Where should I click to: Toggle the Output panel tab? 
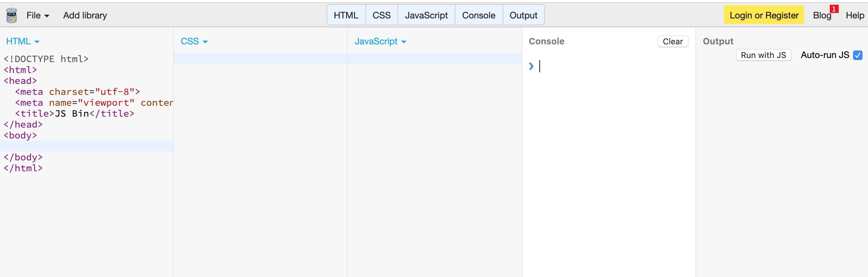click(523, 15)
